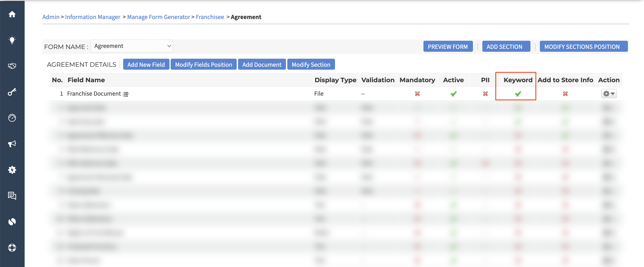Viewport: 644px width, 267px height.
Task: Navigate to Information Manager breadcrumb
Action: click(92, 17)
